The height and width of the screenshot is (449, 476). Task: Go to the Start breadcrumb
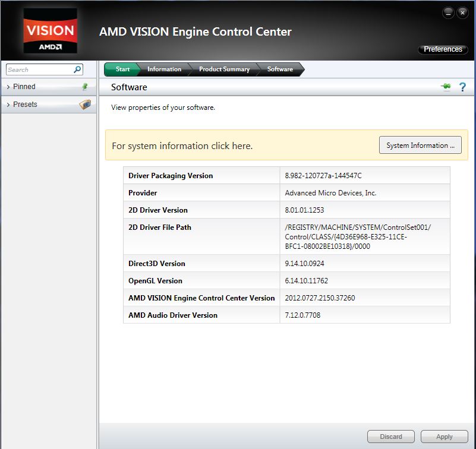(122, 69)
